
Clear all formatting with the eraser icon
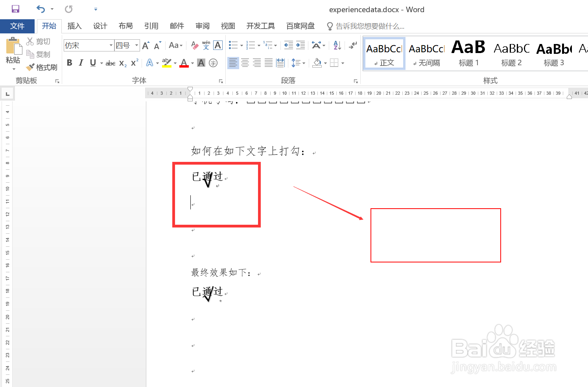(x=195, y=46)
